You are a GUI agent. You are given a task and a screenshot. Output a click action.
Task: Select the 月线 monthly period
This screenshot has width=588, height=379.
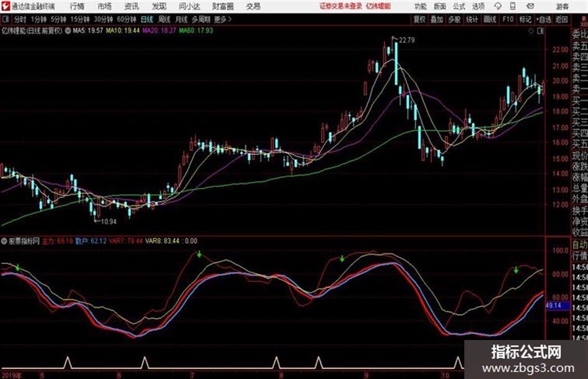pyautogui.click(x=182, y=19)
